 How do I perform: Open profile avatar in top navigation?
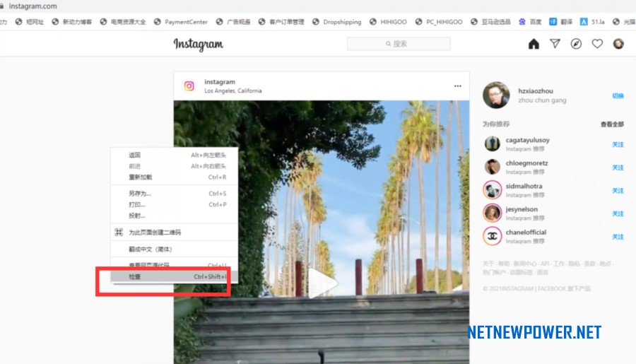[618, 44]
